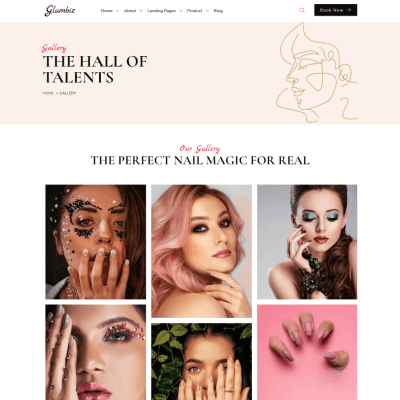Click the Glambiz logo

60,10
